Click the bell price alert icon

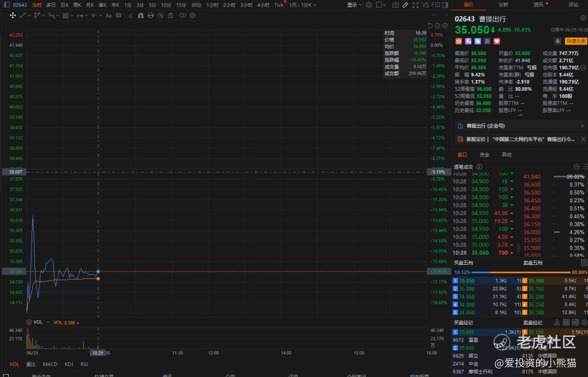click(x=558, y=41)
